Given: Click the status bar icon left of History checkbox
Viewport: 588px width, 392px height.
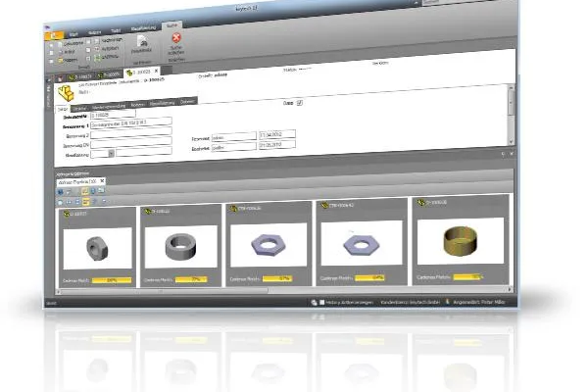Looking at the screenshot, I should coord(314,303).
